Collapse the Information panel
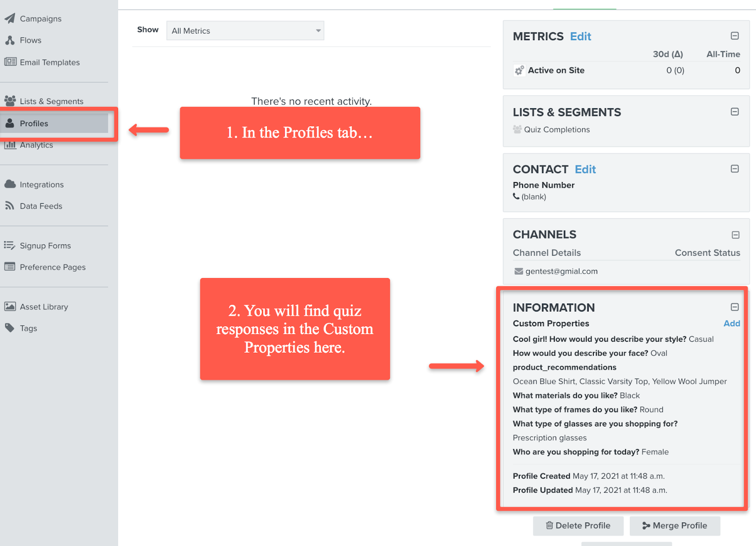This screenshot has width=756, height=546. tap(735, 307)
